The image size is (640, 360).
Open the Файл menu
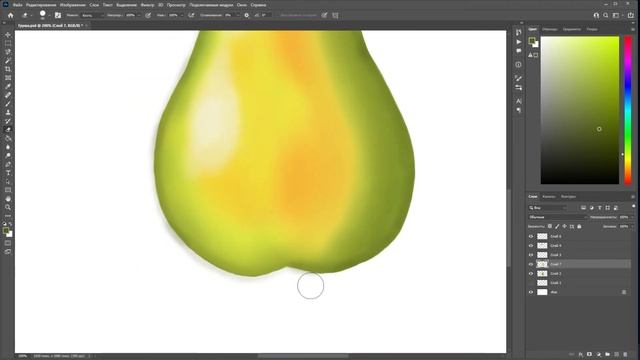pos(18,5)
